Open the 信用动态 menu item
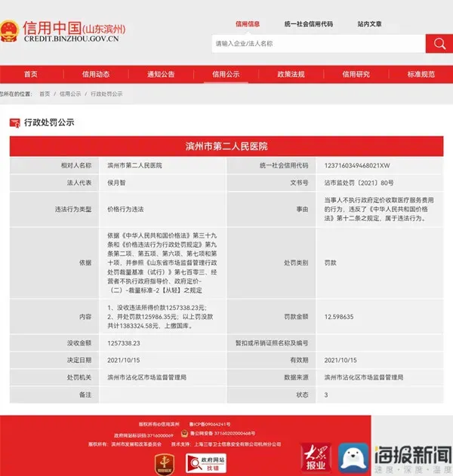 click(96, 75)
